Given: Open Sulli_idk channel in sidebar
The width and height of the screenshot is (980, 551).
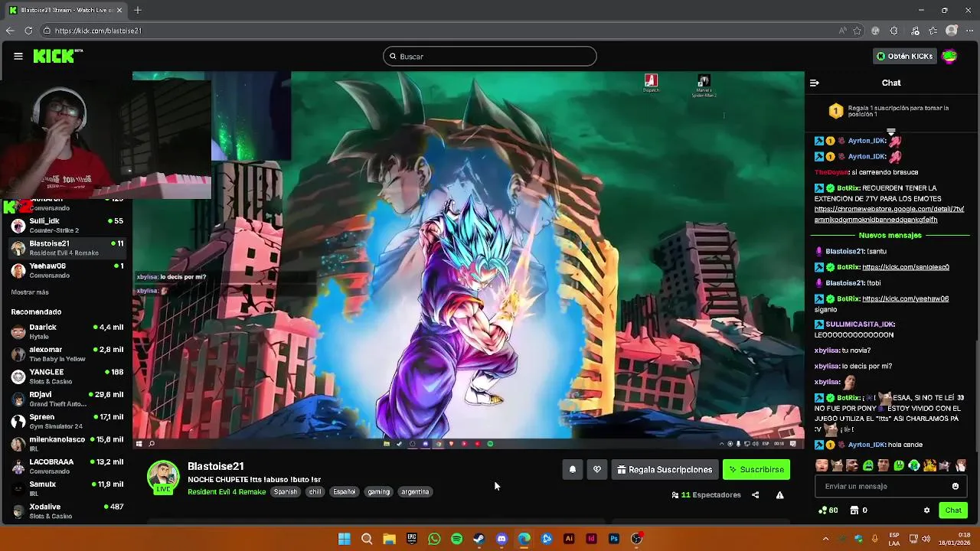Looking at the screenshot, I should click(x=67, y=225).
